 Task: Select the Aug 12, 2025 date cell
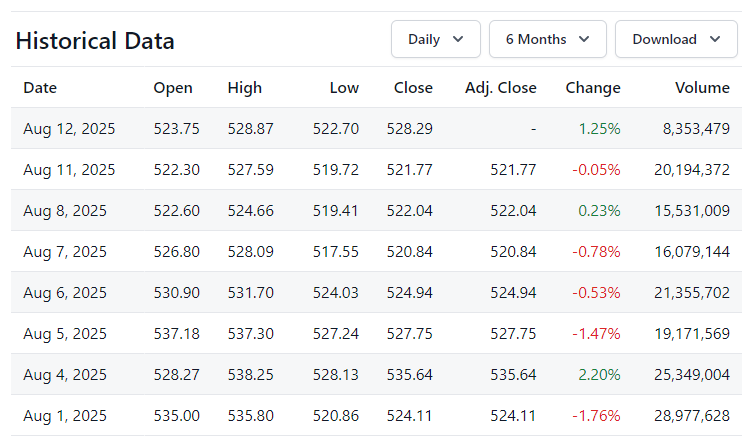69,129
